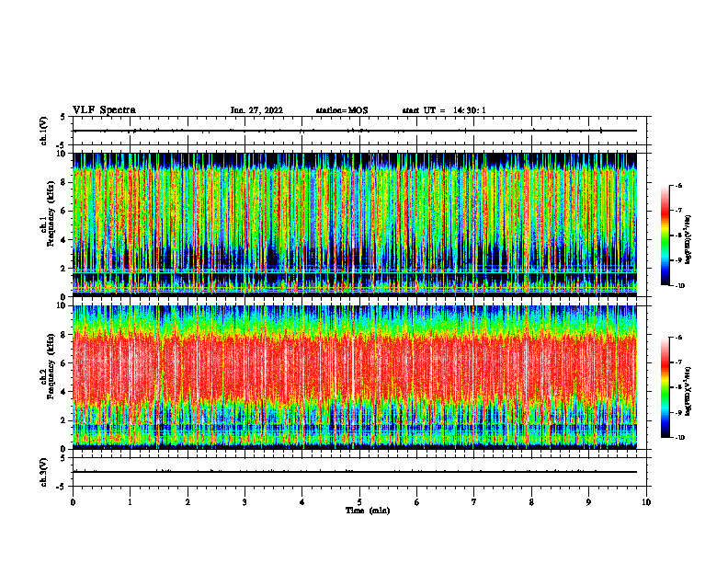Viewport: 728px width, 563px height.
Task: Click the "-9" label on ch.2 color scale
Action: (x=678, y=412)
